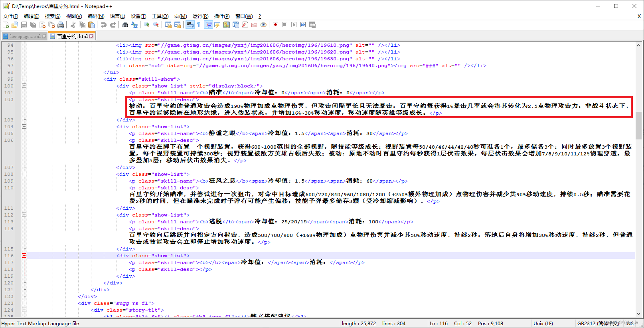Paste using the clipboard icon
This screenshot has height=328, width=644.
point(91,25)
